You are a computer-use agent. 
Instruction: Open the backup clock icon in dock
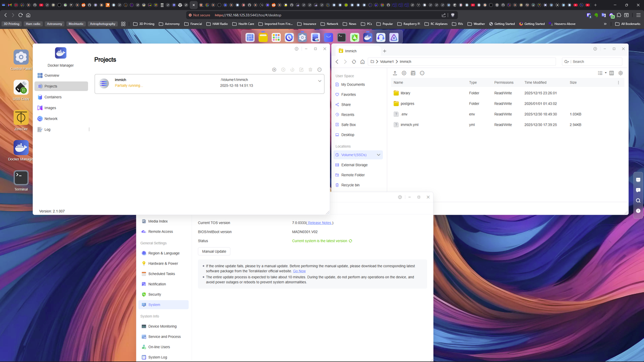pos(289,37)
